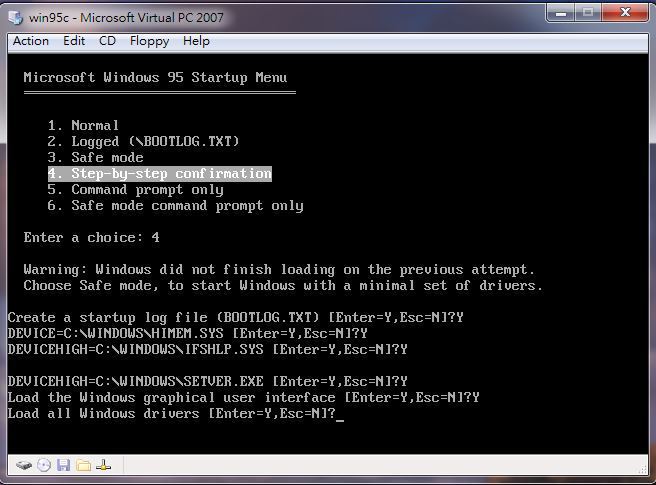
Task: Click the Virtual PC title bar icon
Action: (x=16, y=18)
